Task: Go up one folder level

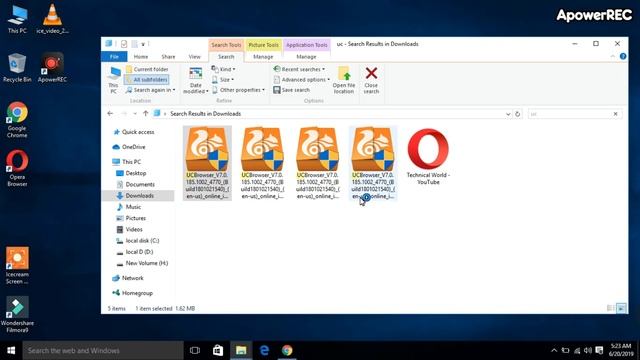Action: [x=145, y=113]
